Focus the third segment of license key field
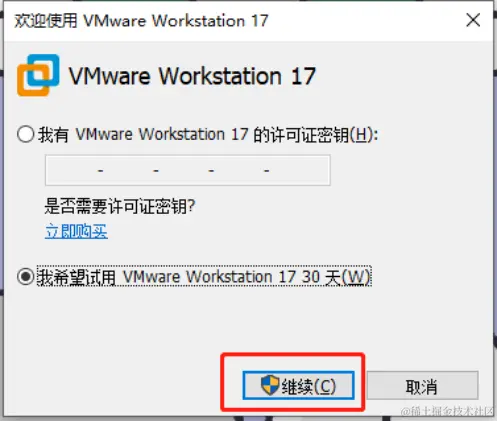Image resolution: width=498 pixels, height=421 pixels. [x=183, y=170]
